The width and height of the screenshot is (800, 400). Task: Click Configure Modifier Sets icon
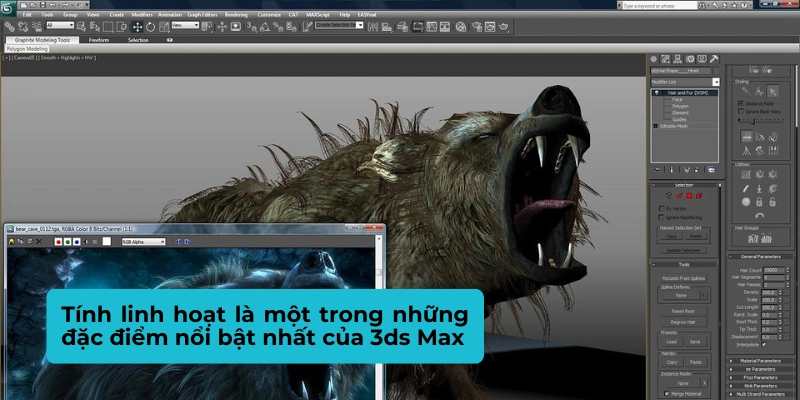click(x=711, y=169)
